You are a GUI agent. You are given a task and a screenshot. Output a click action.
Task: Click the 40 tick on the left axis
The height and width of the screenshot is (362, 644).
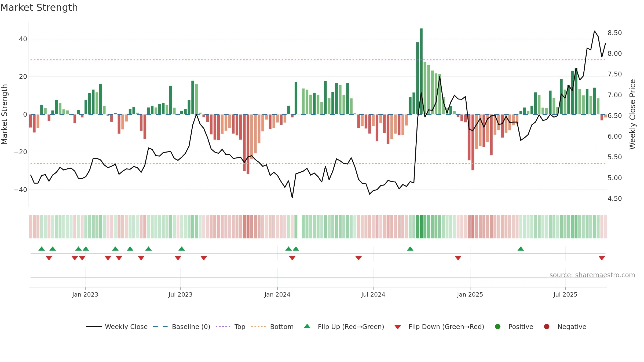[x=23, y=39]
